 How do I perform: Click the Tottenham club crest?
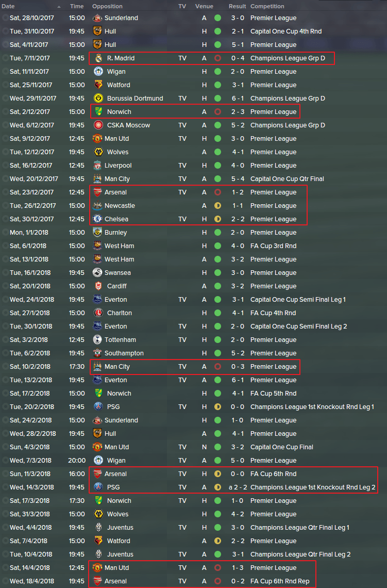[x=97, y=340]
